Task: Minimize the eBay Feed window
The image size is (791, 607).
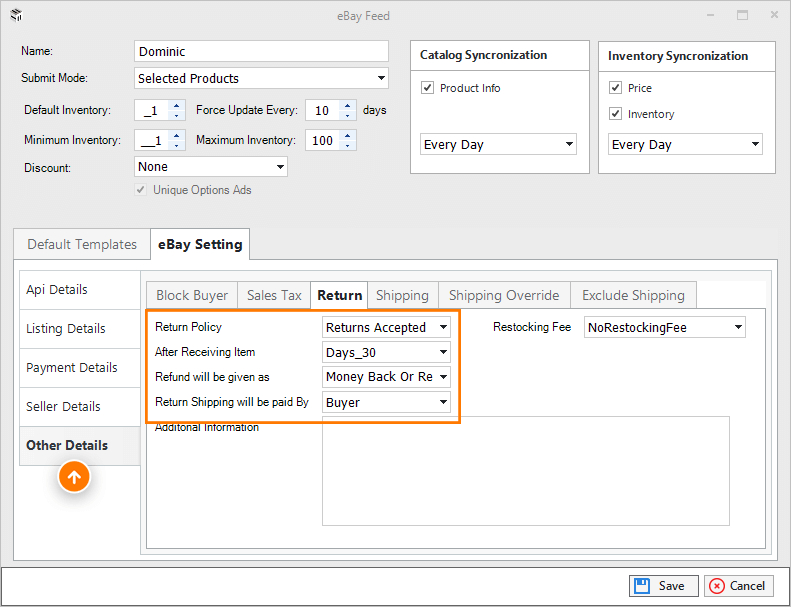Action: pos(710,16)
